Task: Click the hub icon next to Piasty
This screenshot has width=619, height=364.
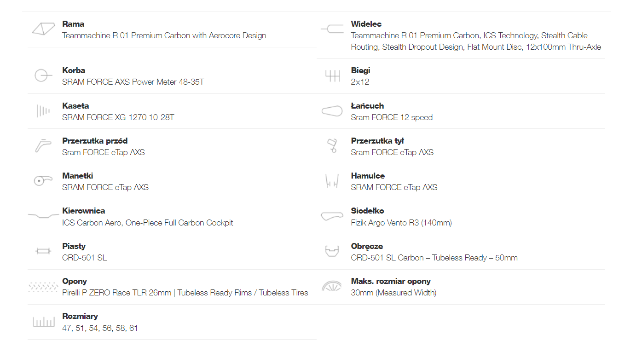Action: tap(43, 251)
